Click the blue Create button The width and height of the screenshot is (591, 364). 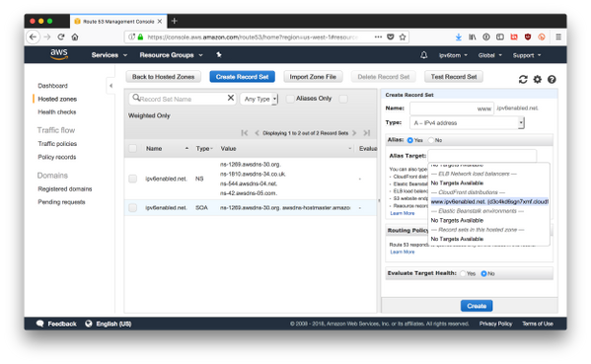tap(477, 306)
